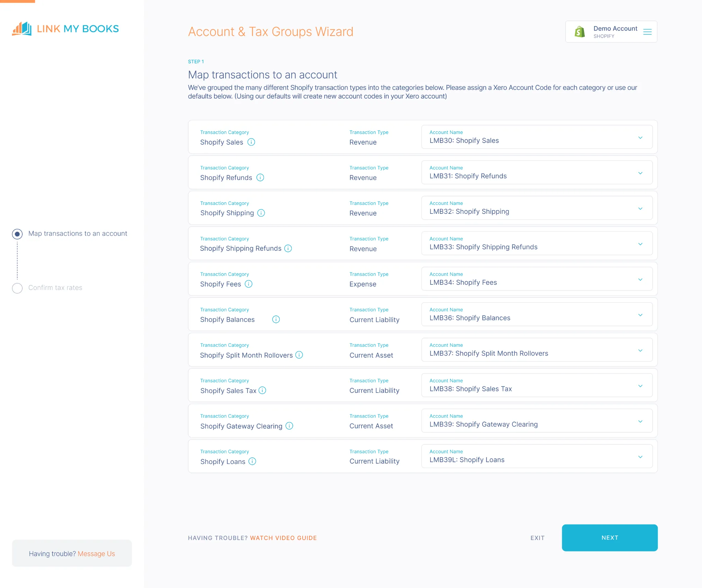This screenshot has width=702, height=588.
Task: Open the LMB36: Shopify Balances dropdown
Action: (537, 314)
